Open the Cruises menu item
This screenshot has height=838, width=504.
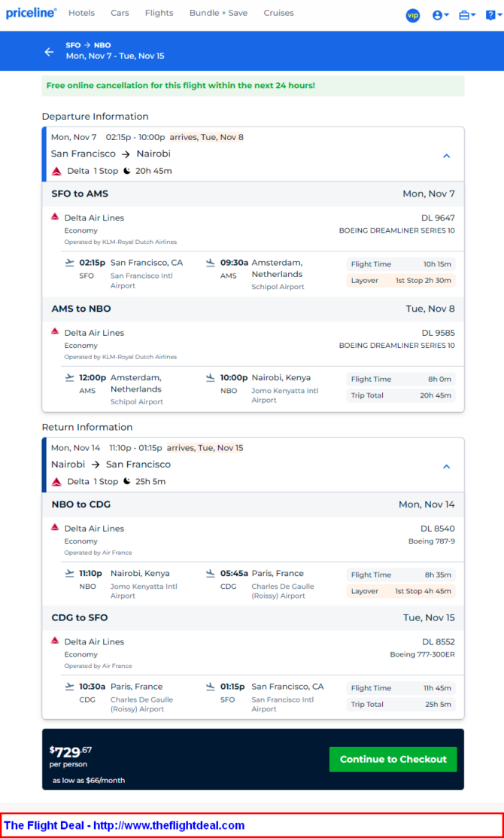278,13
